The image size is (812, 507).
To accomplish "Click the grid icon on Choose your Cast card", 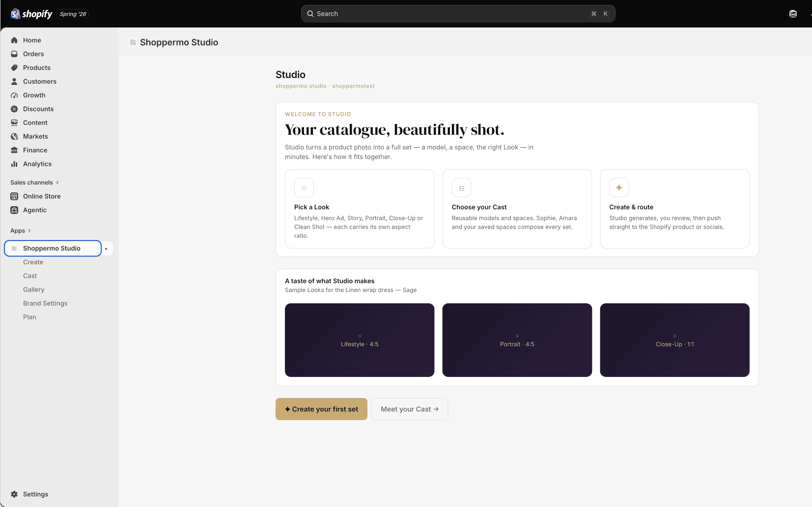I will pyautogui.click(x=461, y=187).
